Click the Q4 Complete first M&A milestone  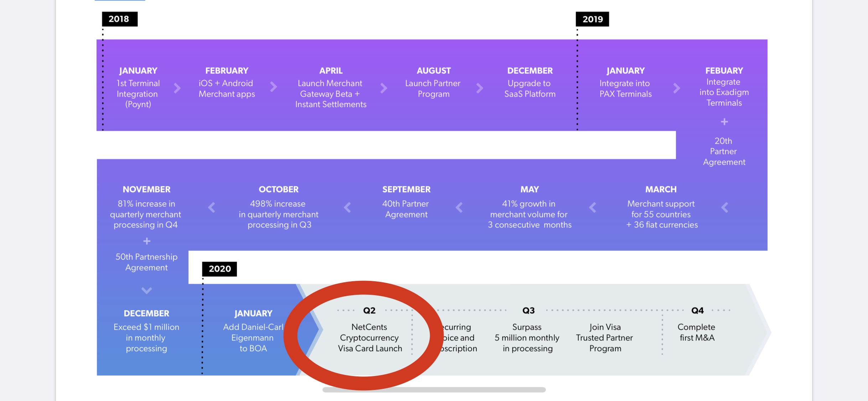point(697,332)
